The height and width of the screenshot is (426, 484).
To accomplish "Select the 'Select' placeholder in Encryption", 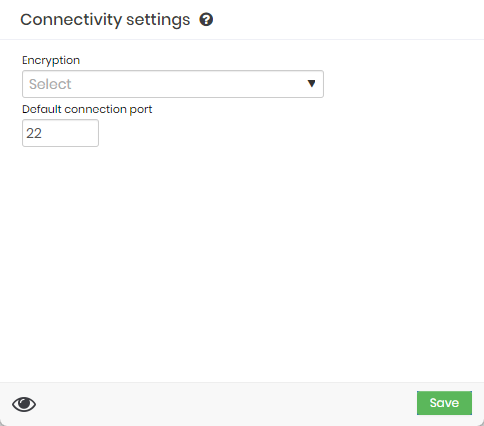I will coord(50,84).
